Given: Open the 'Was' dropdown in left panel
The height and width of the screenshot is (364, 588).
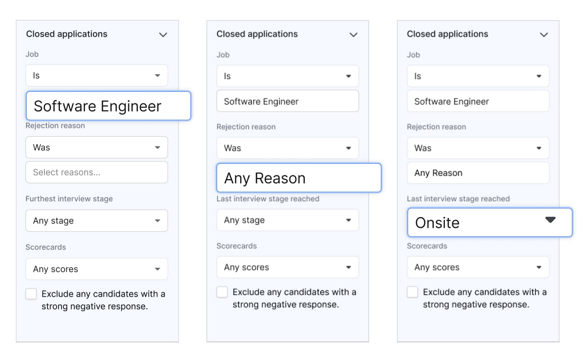Looking at the screenshot, I should (x=97, y=148).
